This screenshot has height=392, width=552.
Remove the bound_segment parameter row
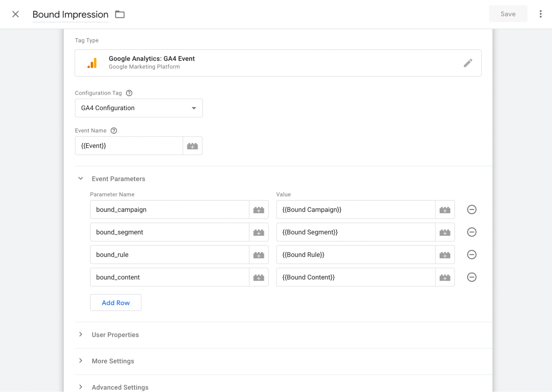coord(472,232)
